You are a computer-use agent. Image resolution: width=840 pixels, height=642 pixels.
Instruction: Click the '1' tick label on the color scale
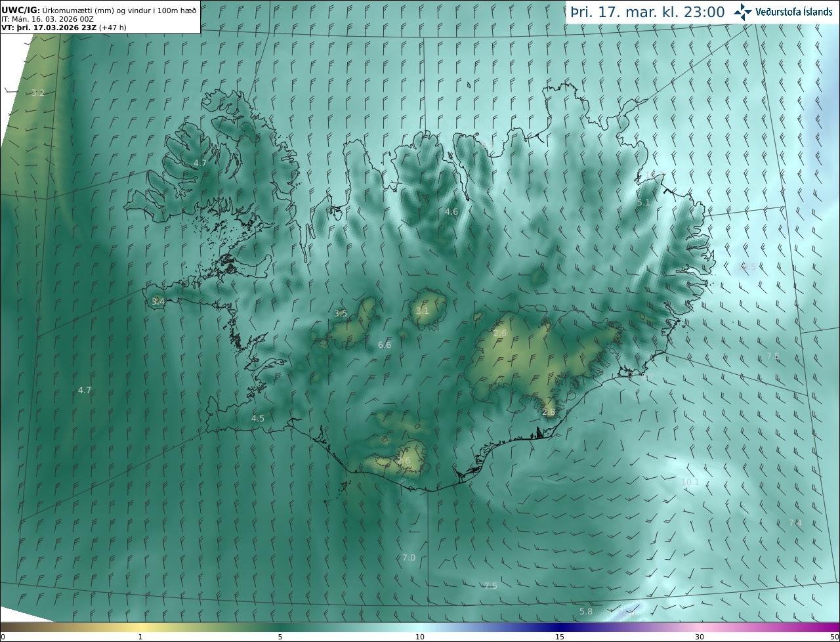tap(140, 637)
